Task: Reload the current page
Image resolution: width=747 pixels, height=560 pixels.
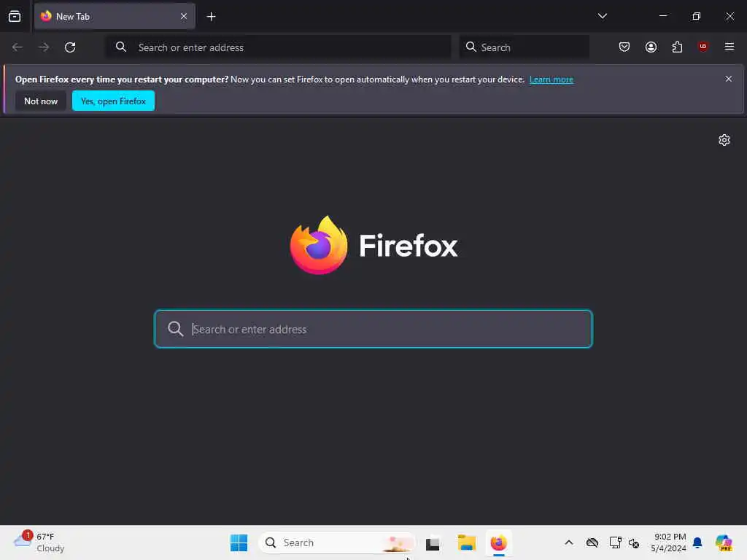Action: [70, 47]
